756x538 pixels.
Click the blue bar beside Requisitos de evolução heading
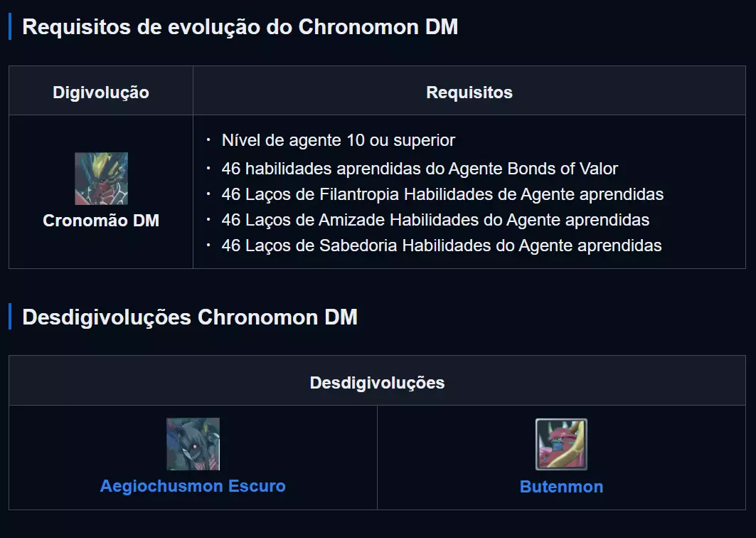point(10,27)
